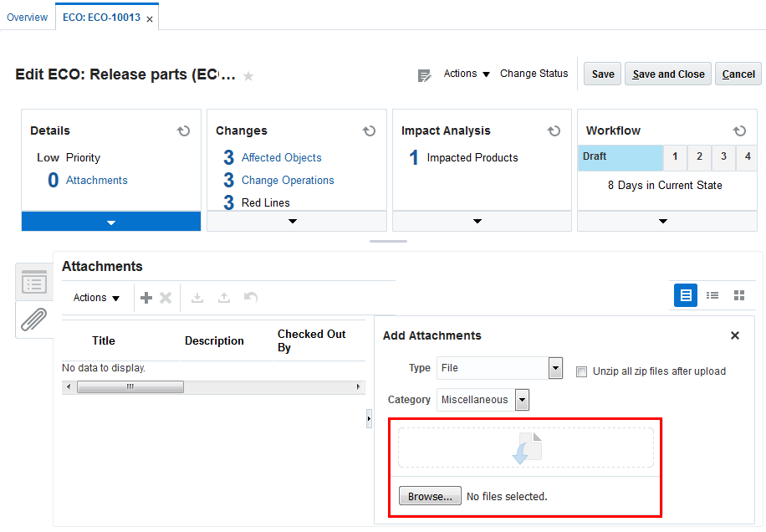Click the Save and Close button
Image resolution: width=766 pixels, height=532 pixels.
coord(668,74)
